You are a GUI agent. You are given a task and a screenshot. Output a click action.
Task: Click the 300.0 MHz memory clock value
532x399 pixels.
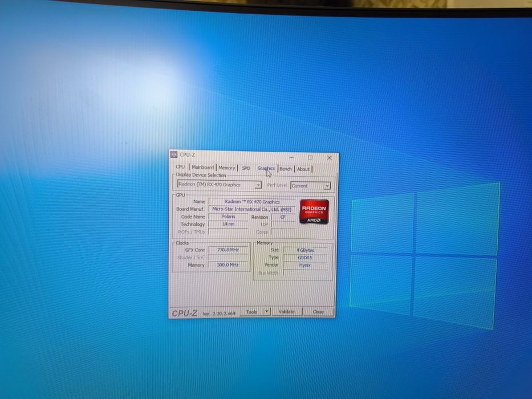point(228,264)
